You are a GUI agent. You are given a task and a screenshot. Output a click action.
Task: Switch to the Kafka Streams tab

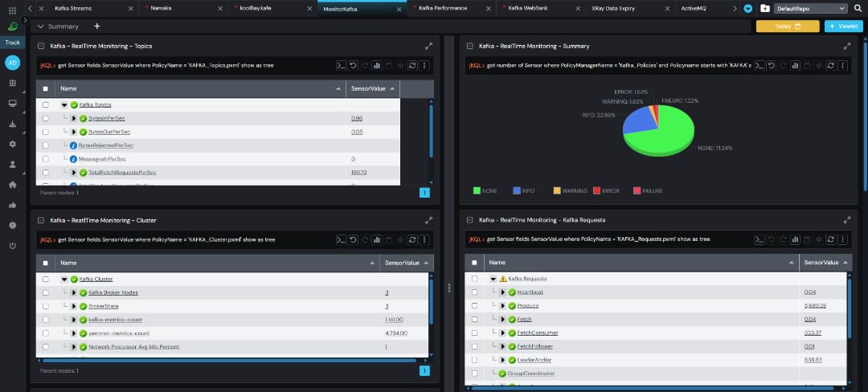73,8
